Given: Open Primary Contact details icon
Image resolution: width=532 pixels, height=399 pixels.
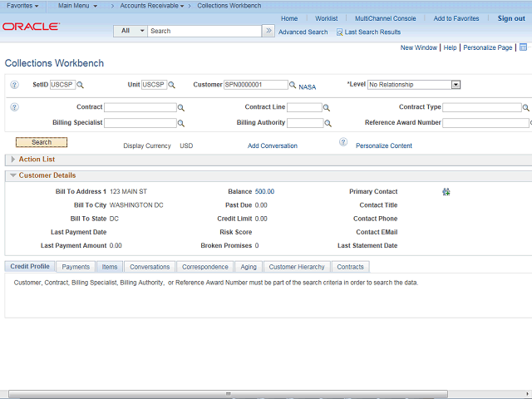Looking at the screenshot, I should pos(446,192).
